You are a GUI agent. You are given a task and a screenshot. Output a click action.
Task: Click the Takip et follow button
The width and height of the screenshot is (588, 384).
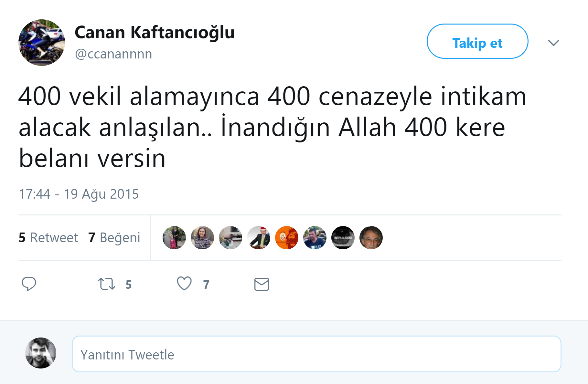point(477,41)
